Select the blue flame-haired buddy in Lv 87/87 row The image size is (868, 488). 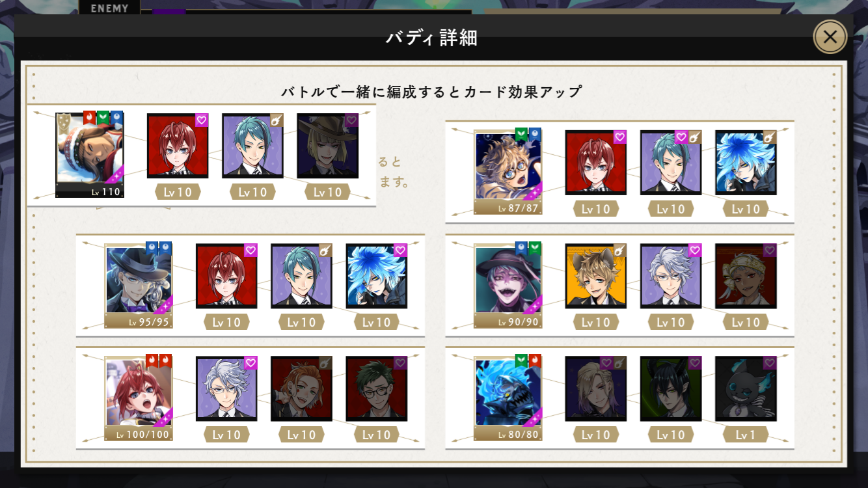pyautogui.click(x=746, y=163)
